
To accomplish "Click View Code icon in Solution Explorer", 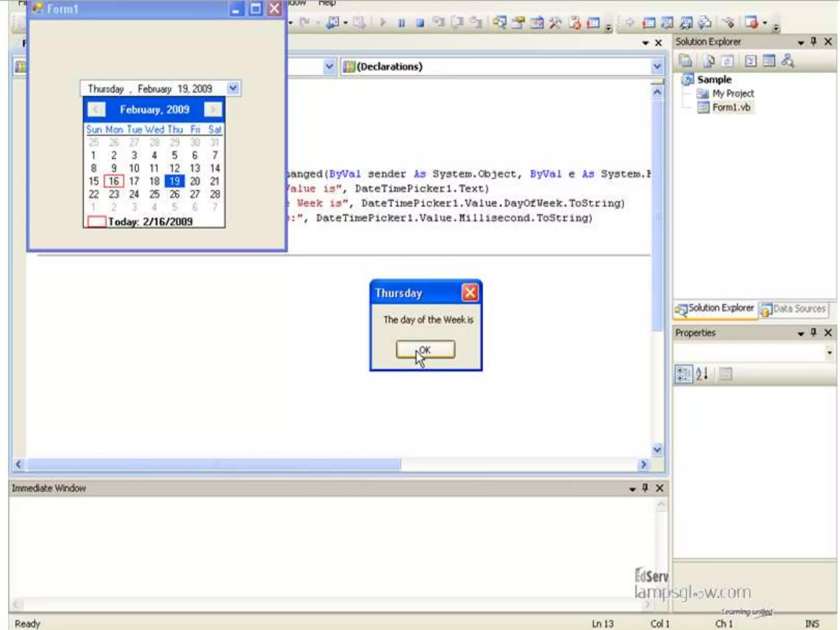I will point(751,61).
